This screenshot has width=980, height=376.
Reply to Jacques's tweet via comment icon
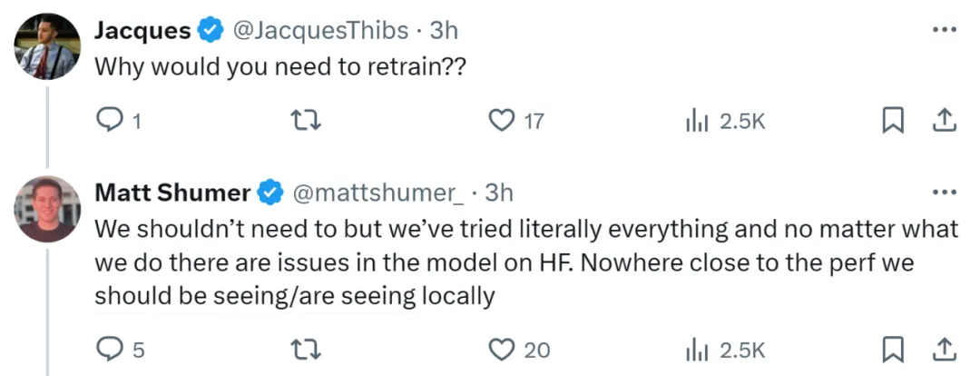(x=110, y=120)
